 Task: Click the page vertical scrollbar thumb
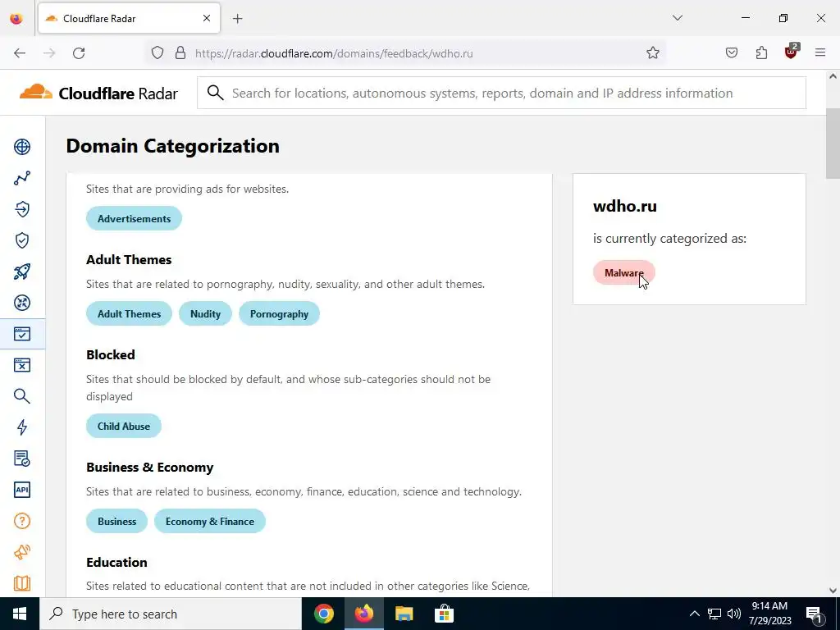833,144
